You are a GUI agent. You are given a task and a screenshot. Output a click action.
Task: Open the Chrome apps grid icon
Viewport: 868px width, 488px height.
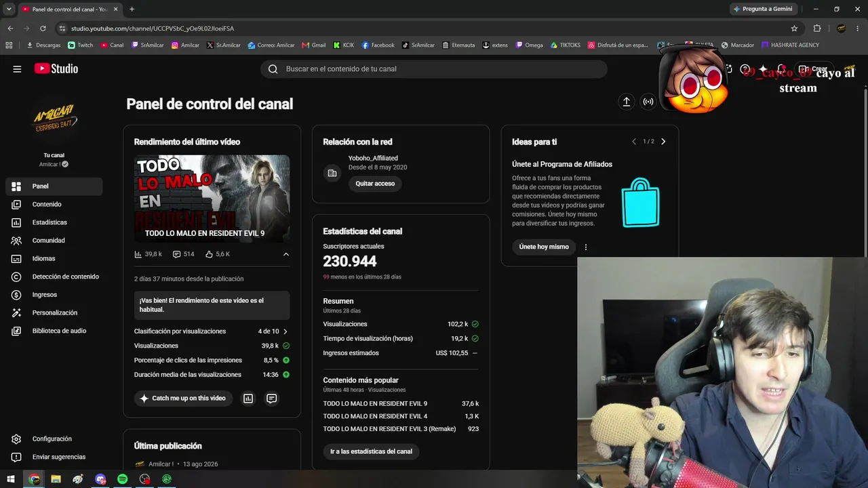pos(9,45)
